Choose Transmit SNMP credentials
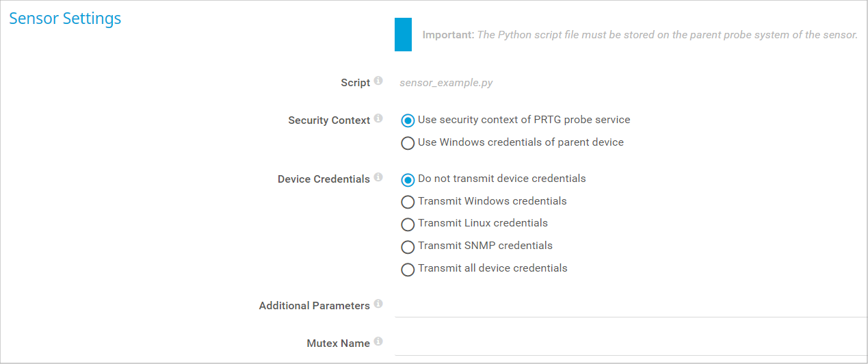Image resolution: width=868 pixels, height=364 pixels. pyautogui.click(x=408, y=247)
